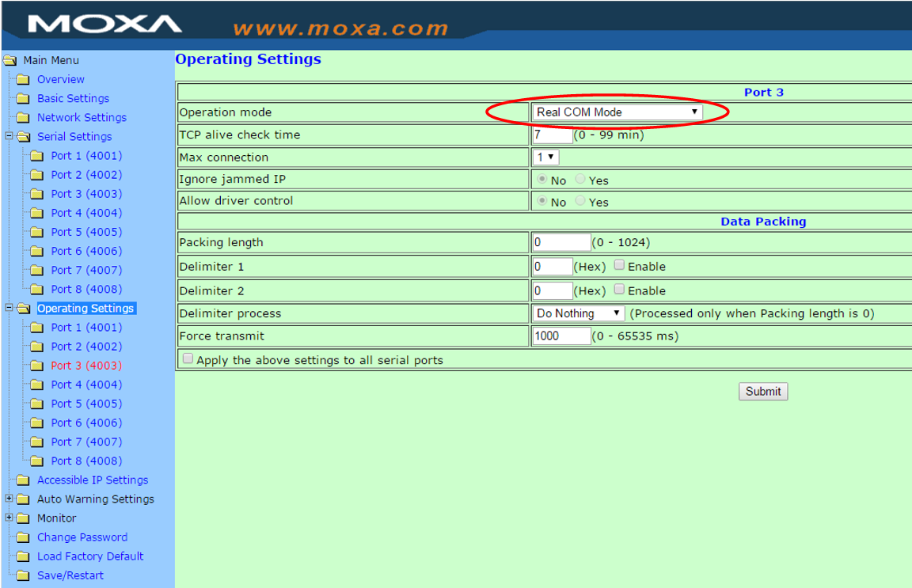This screenshot has width=912, height=588.
Task: Go to Accessible IP Settings
Action: coord(93,480)
